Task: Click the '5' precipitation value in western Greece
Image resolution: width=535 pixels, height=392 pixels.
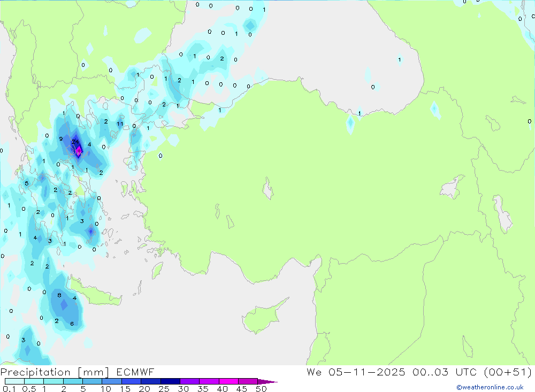Action: pyautogui.click(x=27, y=183)
